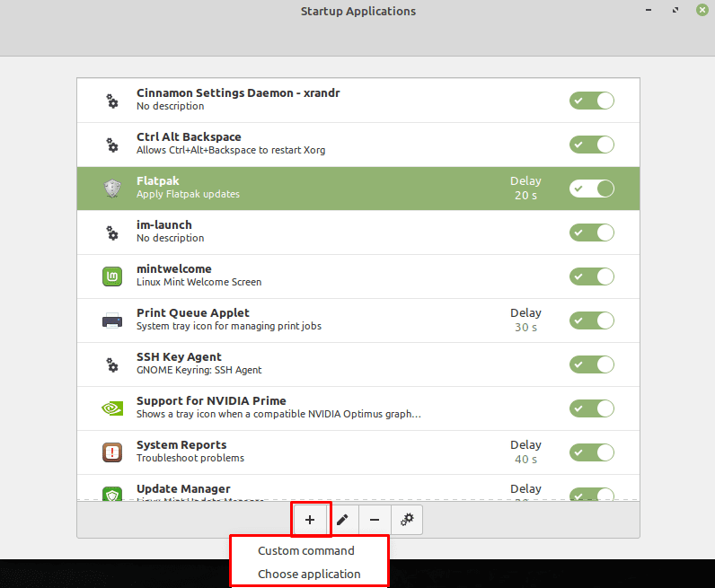Click 'Troubleshoot problems' description text
Image resolution: width=715 pixels, height=588 pixels.
[x=190, y=458]
